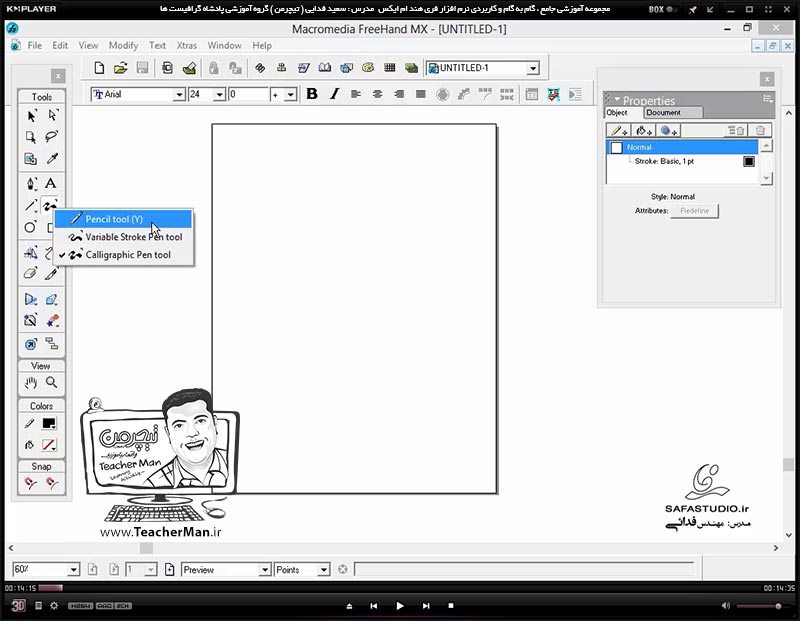Select the Pen tool
800x621 pixels.
[31, 183]
